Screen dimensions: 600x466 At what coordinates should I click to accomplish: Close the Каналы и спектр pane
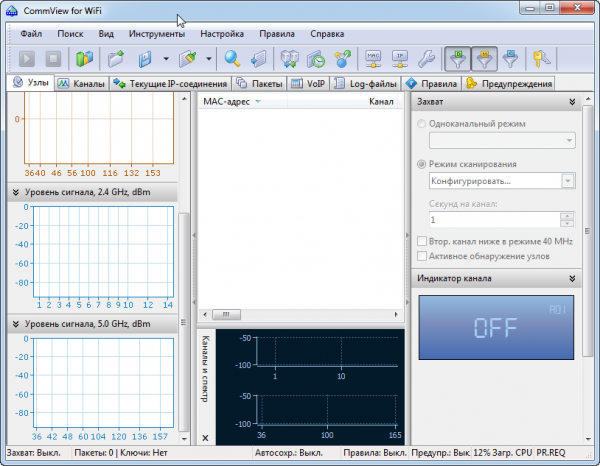point(205,438)
